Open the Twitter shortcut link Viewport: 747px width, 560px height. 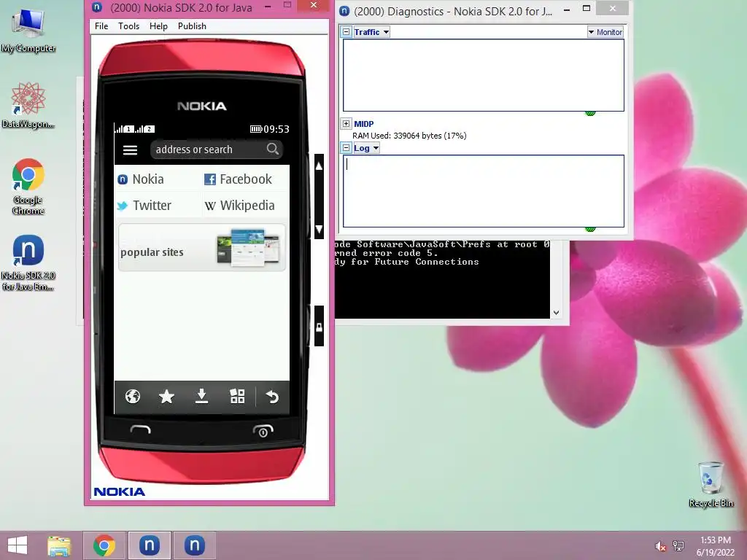[144, 205]
